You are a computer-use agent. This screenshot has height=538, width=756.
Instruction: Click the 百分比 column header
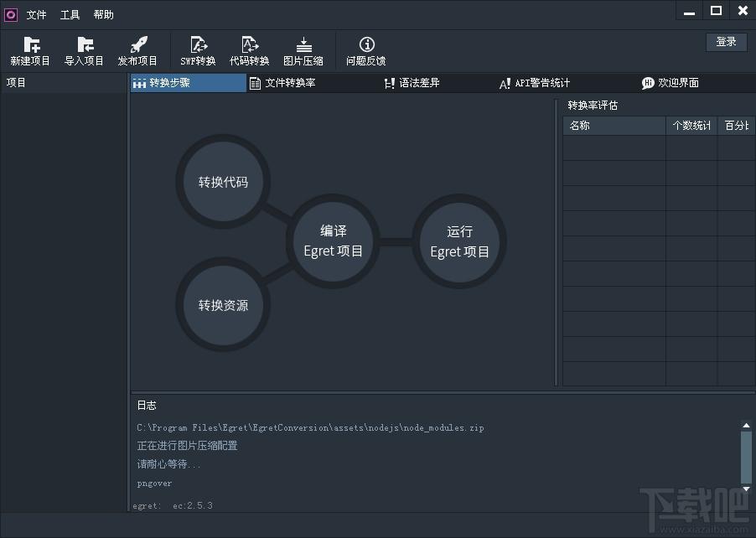pyautogui.click(x=736, y=126)
